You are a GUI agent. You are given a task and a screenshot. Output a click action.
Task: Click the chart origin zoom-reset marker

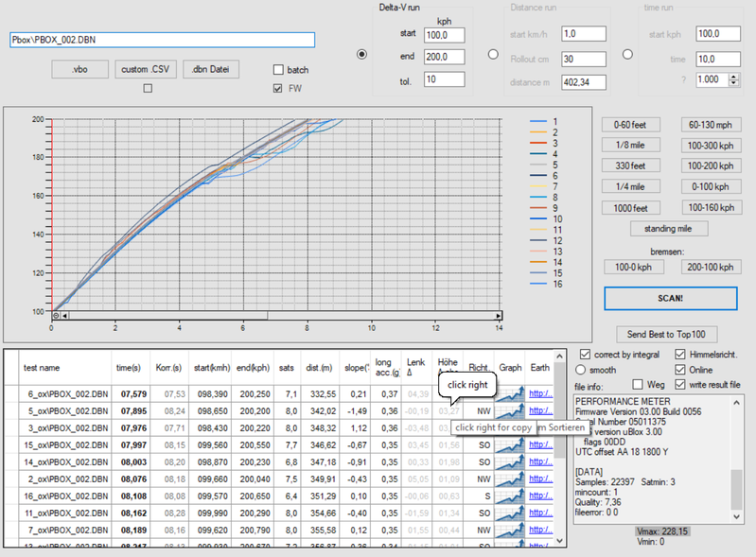[57, 316]
